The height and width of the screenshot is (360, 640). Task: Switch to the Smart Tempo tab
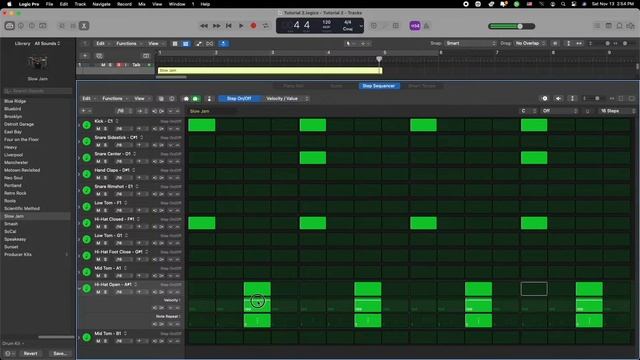(x=422, y=86)
